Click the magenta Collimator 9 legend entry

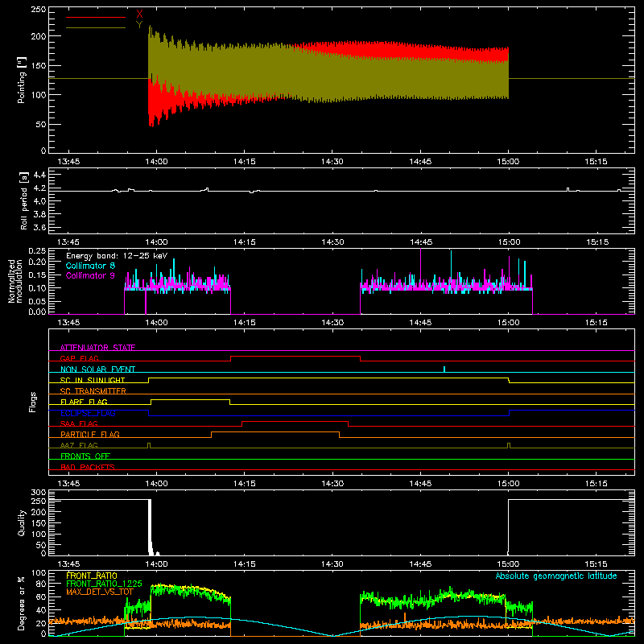click(x=90, y=275)
